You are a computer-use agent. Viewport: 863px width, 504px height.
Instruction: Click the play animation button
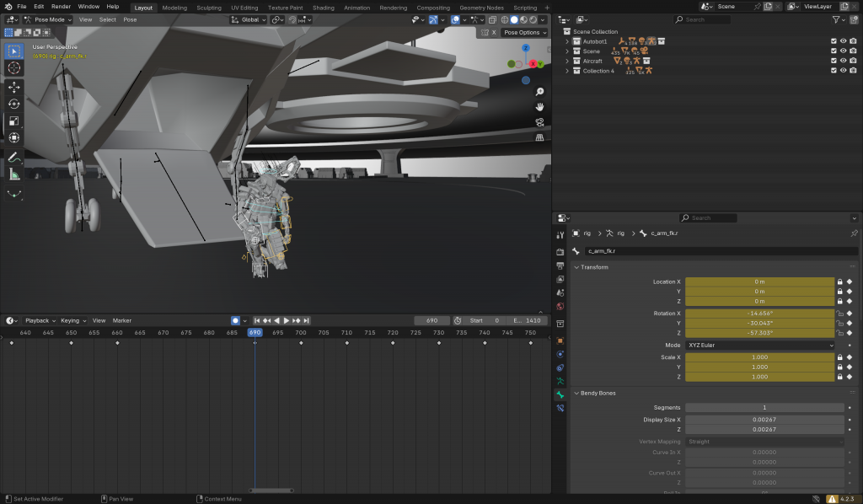pos(287,320)
